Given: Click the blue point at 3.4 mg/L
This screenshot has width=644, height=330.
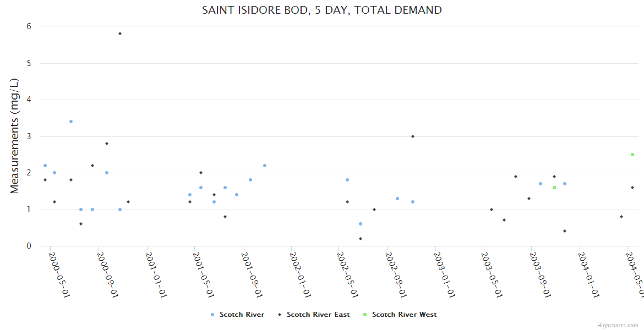Looking at the screenshot, I should click(x=71, y=122).
